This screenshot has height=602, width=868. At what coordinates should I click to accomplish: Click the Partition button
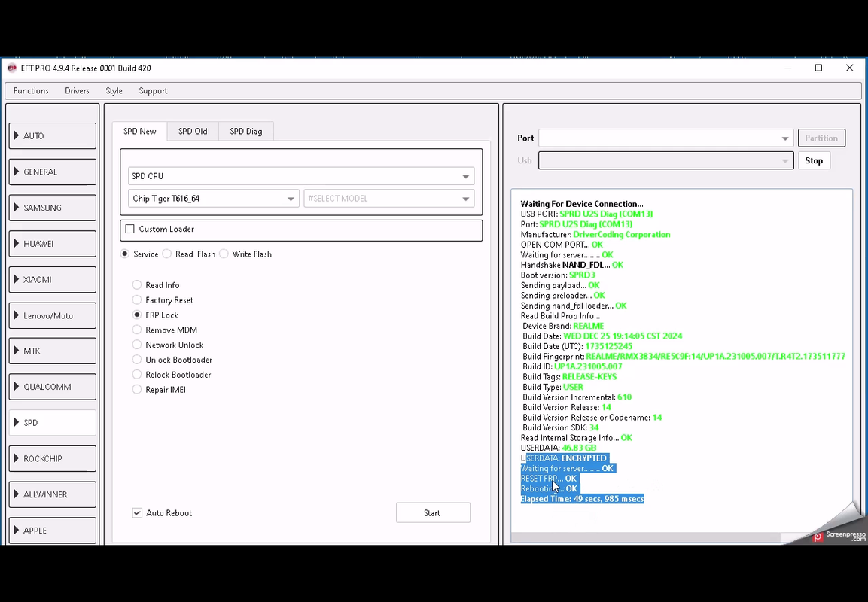821,138
